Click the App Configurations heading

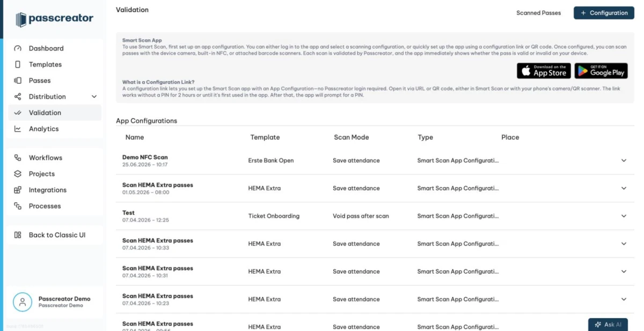point(147,121)
